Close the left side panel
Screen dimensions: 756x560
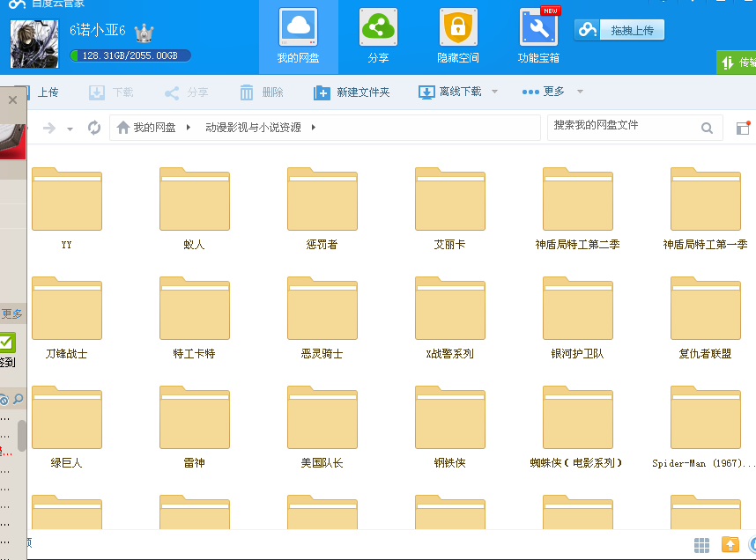click(x=12, y=99)
